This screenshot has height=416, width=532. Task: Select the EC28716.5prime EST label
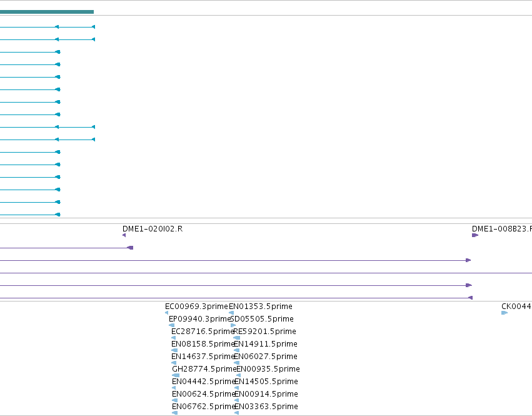pos(203,332)
